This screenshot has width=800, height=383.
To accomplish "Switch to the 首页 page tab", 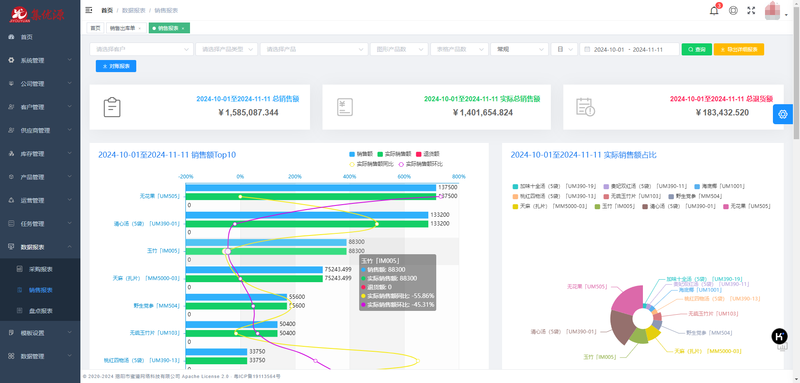I will [x=95, y=28].
